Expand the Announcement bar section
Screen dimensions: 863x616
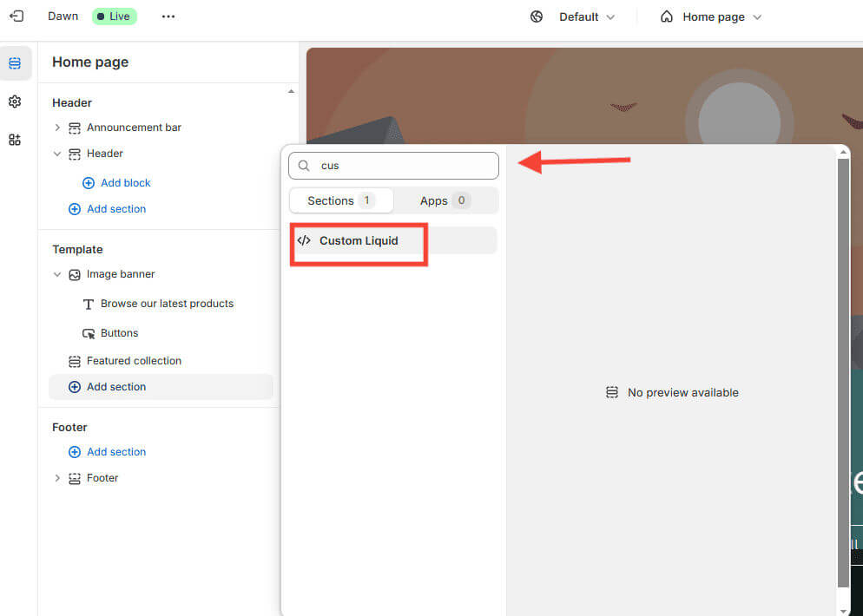(x=57, y=128)
